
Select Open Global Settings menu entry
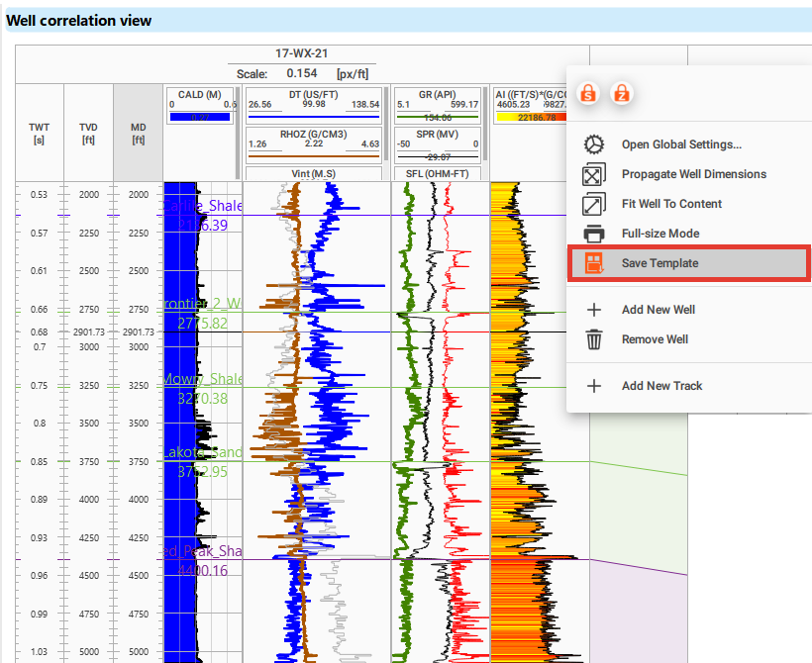tap(681, 143)
